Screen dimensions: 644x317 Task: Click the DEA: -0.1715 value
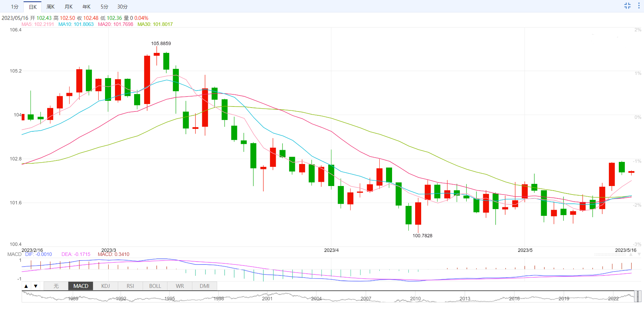click(76, 254)
